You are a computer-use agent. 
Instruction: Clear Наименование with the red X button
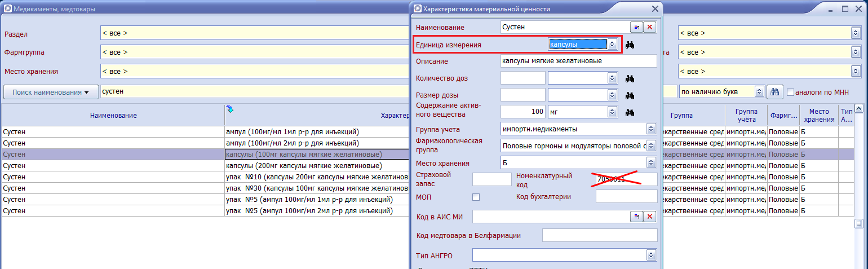pyautogui.click(x=650, y=27)
